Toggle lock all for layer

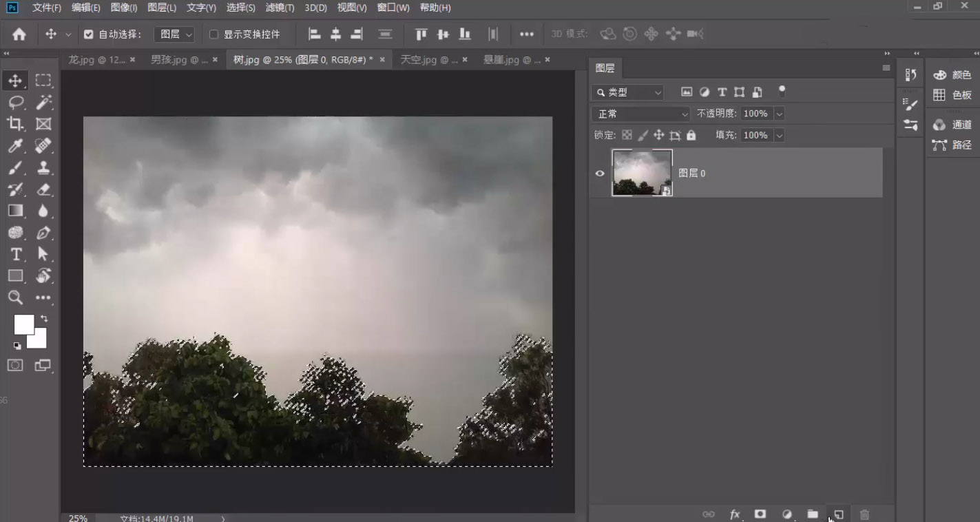[x=691, y=135]
